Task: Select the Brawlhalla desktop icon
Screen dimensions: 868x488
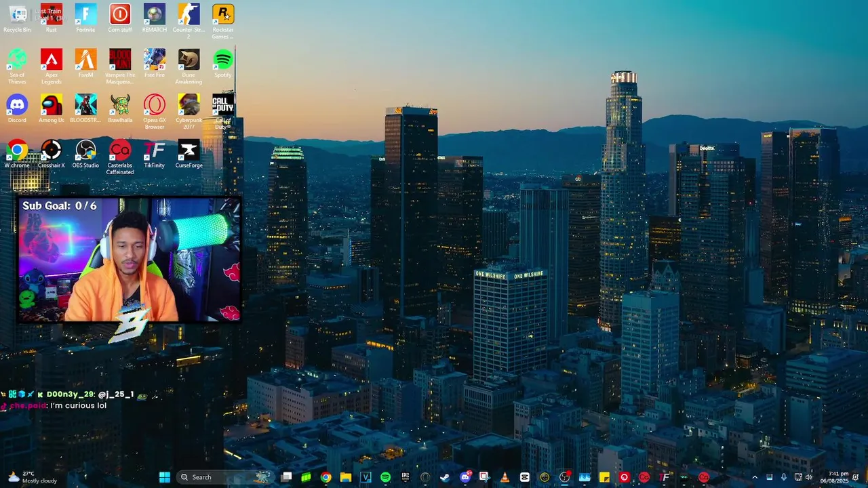Action: click(x=120, y=109)
